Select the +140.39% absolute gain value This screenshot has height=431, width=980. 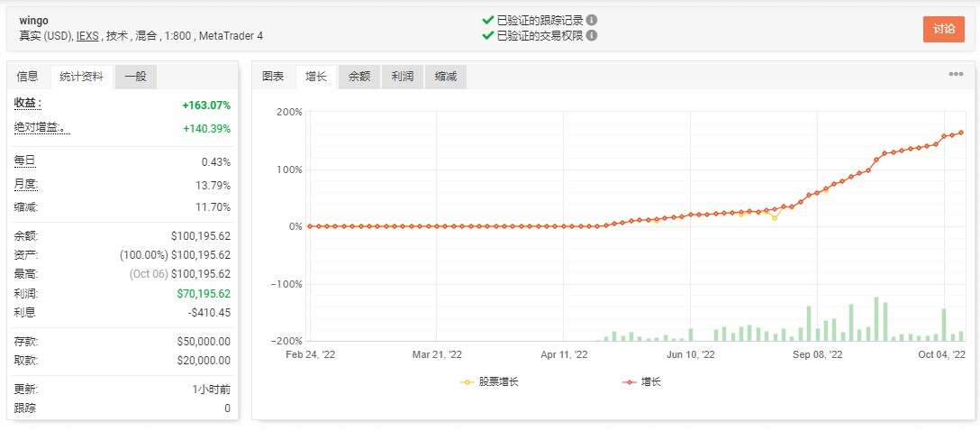coord(206,129)
